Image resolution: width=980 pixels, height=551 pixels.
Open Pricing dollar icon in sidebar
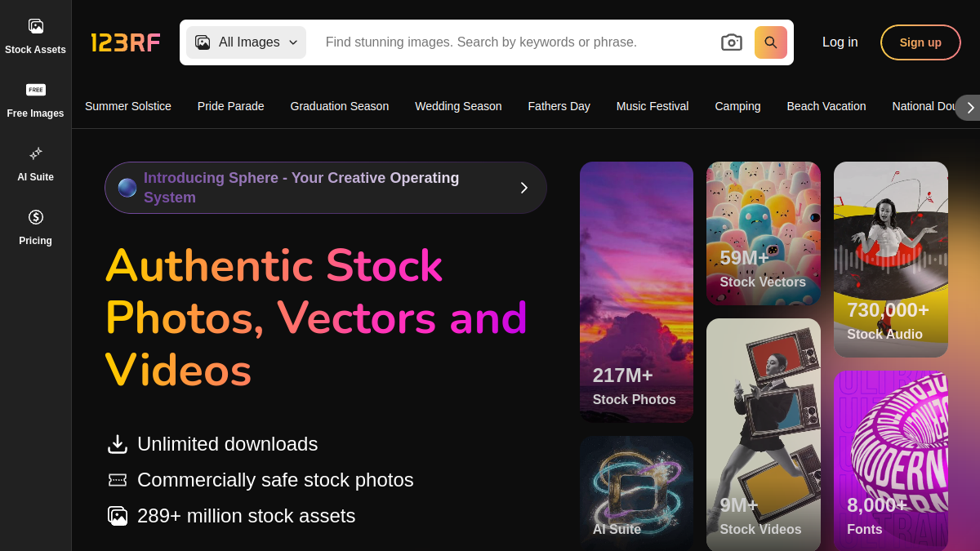tap(35, 217)
